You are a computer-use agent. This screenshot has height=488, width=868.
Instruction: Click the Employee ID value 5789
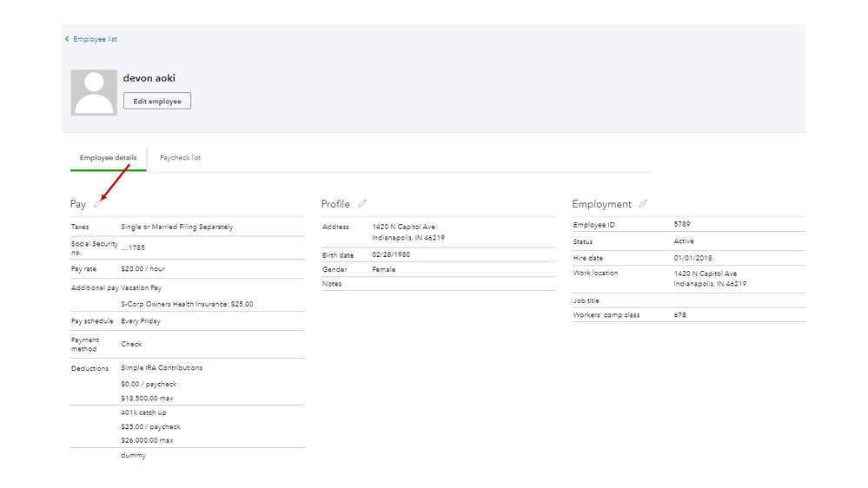pos(682,224)
